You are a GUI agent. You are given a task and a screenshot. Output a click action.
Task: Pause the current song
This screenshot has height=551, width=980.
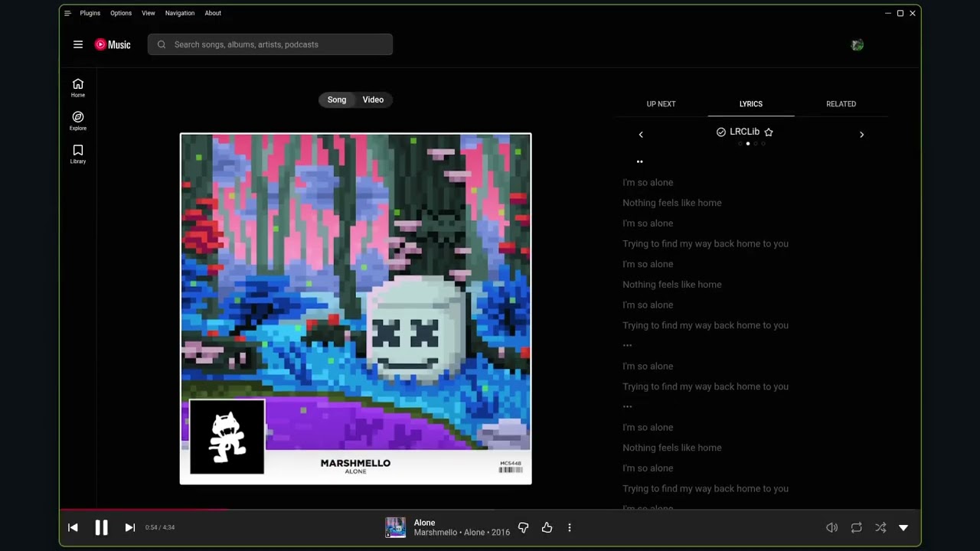(x=101, y=527)
